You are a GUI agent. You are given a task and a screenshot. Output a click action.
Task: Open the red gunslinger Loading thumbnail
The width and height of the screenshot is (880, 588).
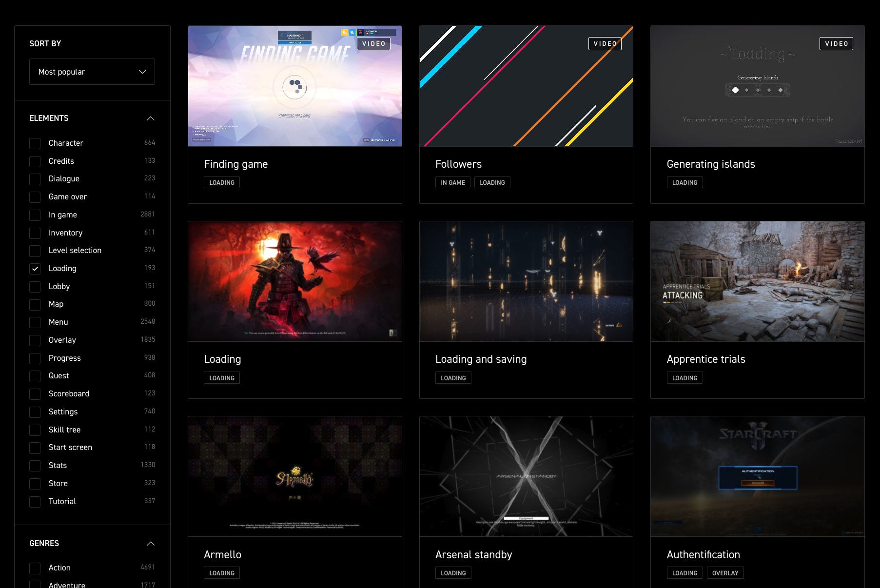tap(295, 281)
